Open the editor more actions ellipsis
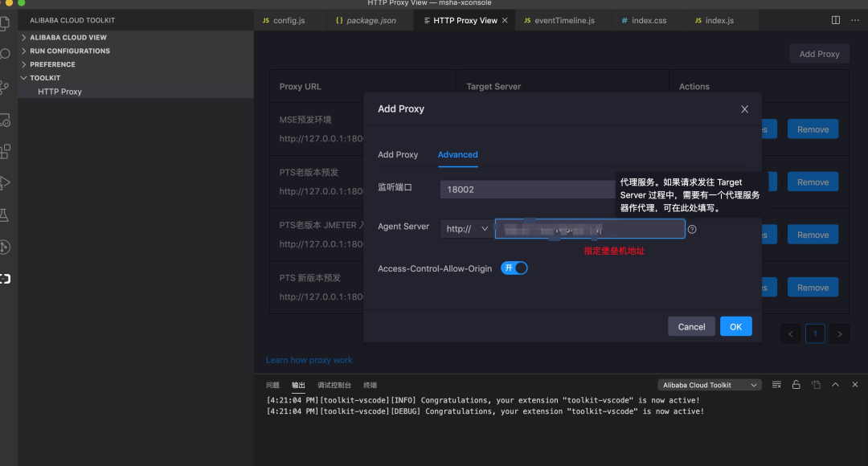Viewport: 868px width, 466px height. point(854,20)
